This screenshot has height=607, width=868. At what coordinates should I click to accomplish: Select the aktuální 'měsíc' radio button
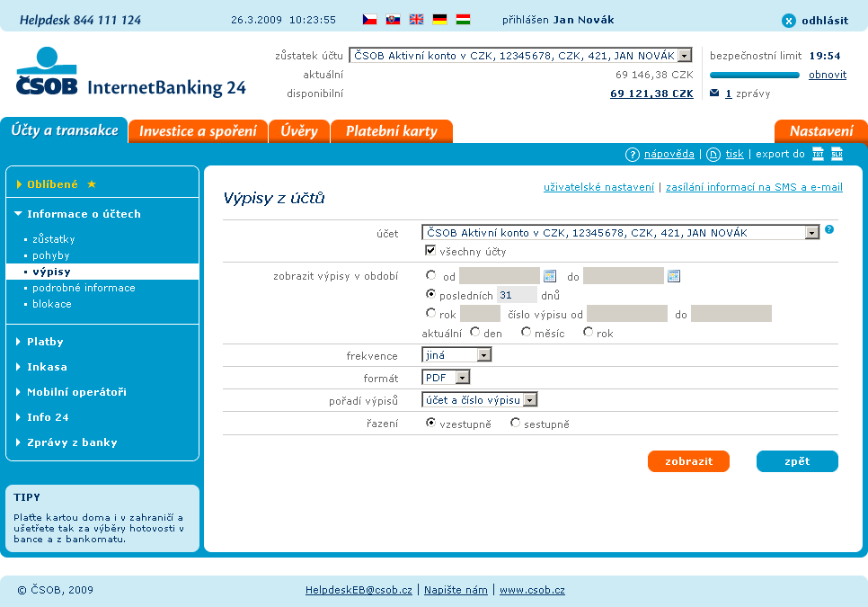pyautogui.click(x=526, y=332)
